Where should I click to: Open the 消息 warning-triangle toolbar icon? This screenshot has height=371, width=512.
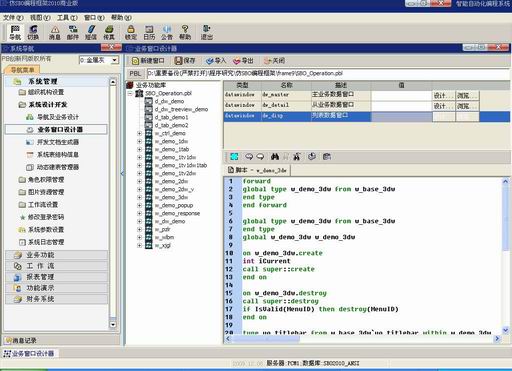tap(55, 32)
